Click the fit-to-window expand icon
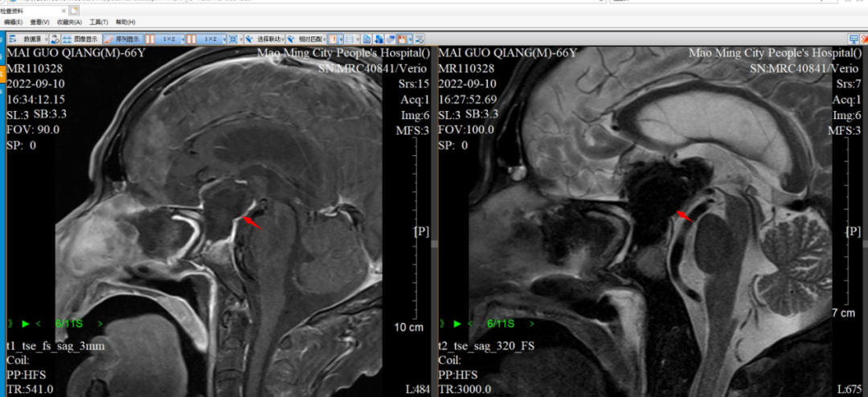Image resolution: width=868 pixels, height=397 pixels. point(233,39)
